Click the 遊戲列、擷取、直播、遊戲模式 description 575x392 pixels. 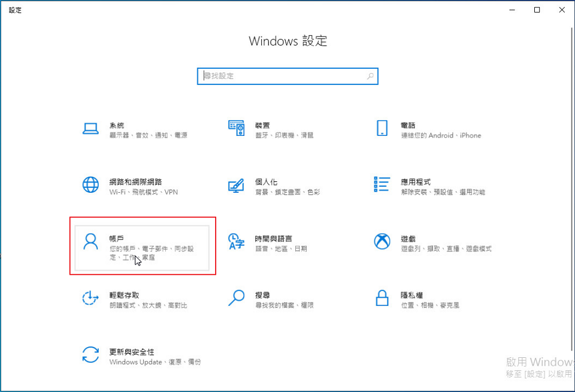click(x=446, y=249)
